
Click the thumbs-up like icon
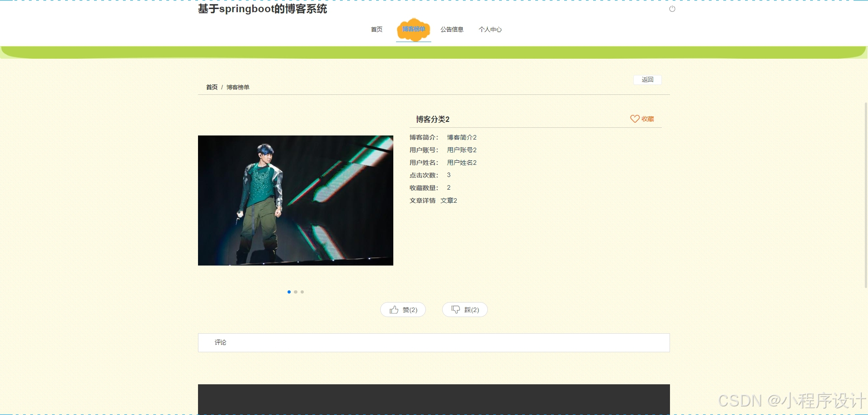click(394, 310)
